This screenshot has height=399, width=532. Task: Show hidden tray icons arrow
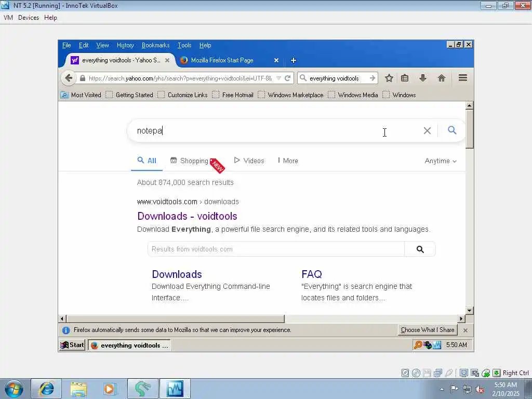pyautogui.click(x=442, y=390)
